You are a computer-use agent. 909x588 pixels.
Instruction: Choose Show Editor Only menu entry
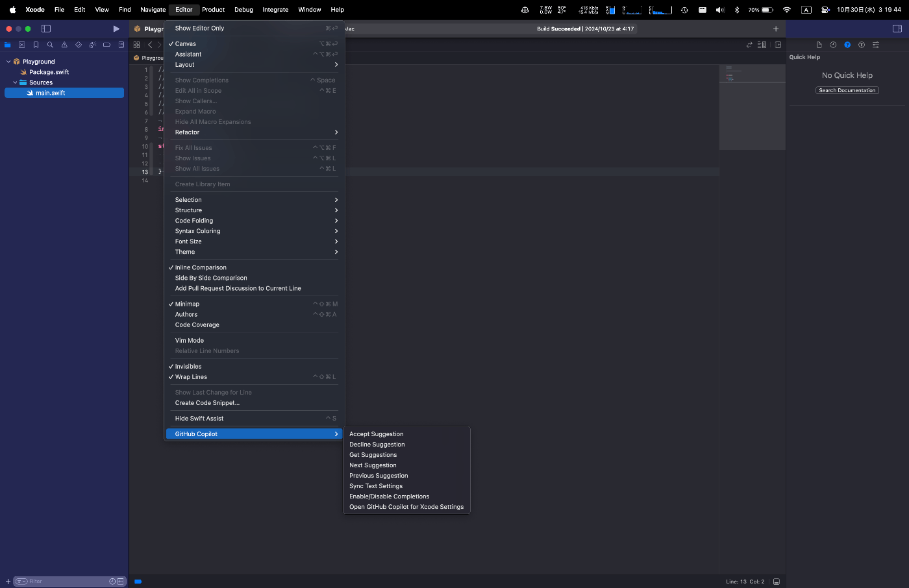[254, 29]
